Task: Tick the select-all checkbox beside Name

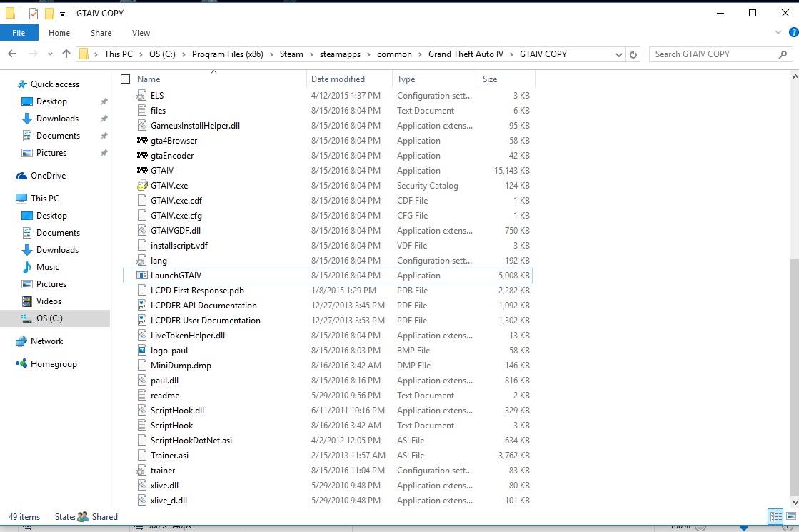Action: [126, 79]
